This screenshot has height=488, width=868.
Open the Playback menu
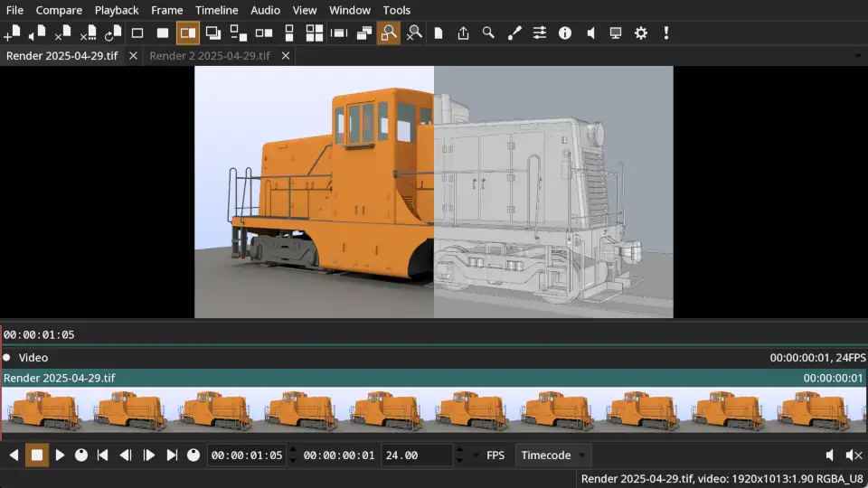click(x=117, y=10)
